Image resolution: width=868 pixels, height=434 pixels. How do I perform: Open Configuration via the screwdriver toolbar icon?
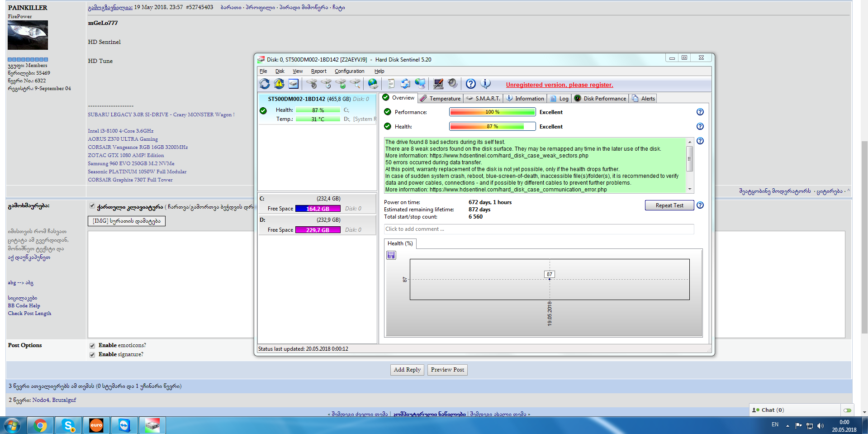click(438, 84)
